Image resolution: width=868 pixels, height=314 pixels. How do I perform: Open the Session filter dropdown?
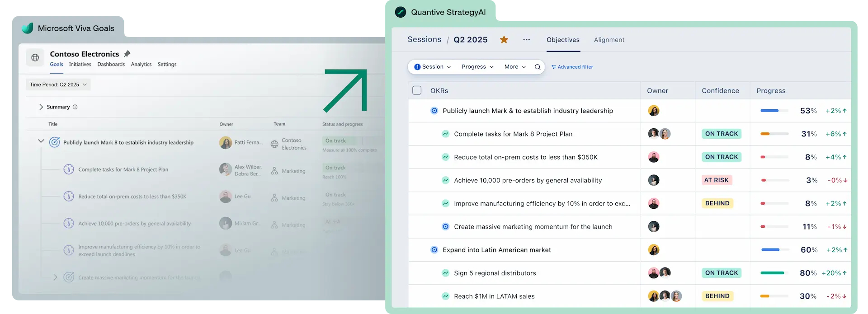[x=433, y=67]
